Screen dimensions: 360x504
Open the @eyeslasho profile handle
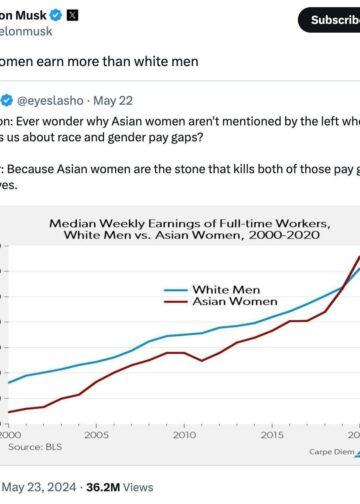click(50, 101)
